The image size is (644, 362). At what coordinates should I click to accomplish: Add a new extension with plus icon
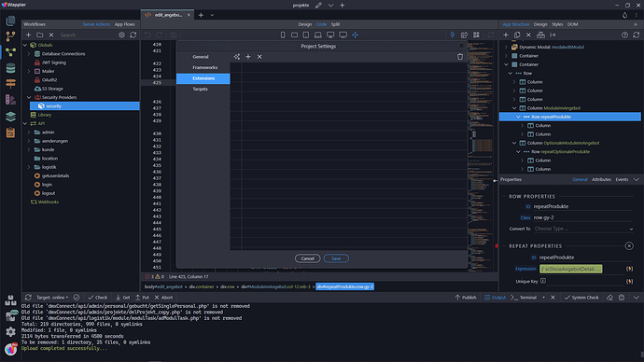pyautogui.click(x=248, y=57)
